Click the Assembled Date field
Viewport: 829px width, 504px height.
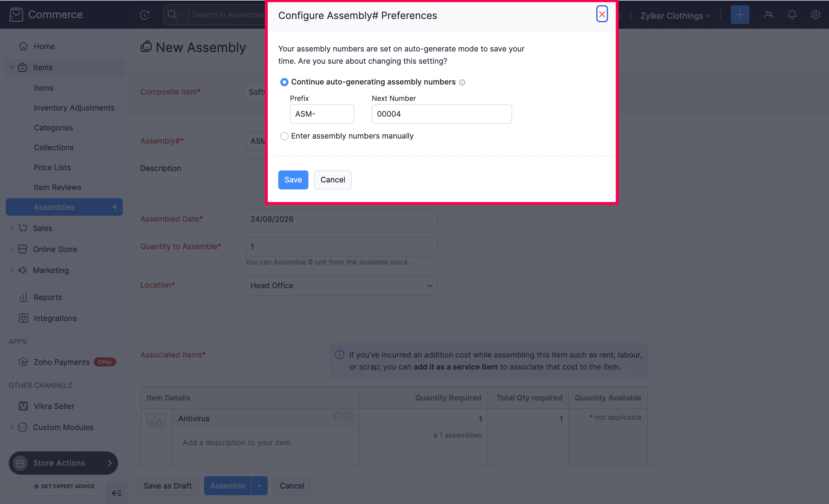[x=341, y=219]
